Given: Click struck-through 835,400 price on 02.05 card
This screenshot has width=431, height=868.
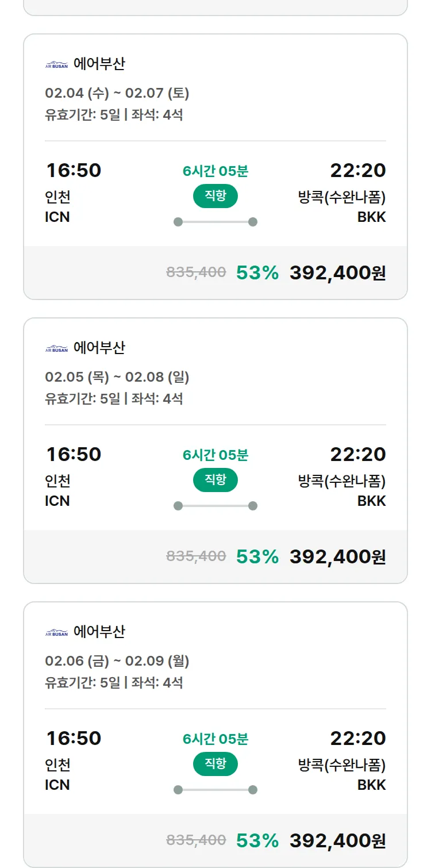Looking at the screenshot, I should click(196, 556).
